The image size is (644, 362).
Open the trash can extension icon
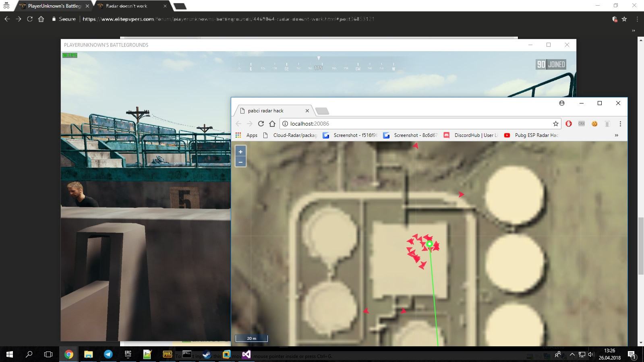[x=607, y=124]
